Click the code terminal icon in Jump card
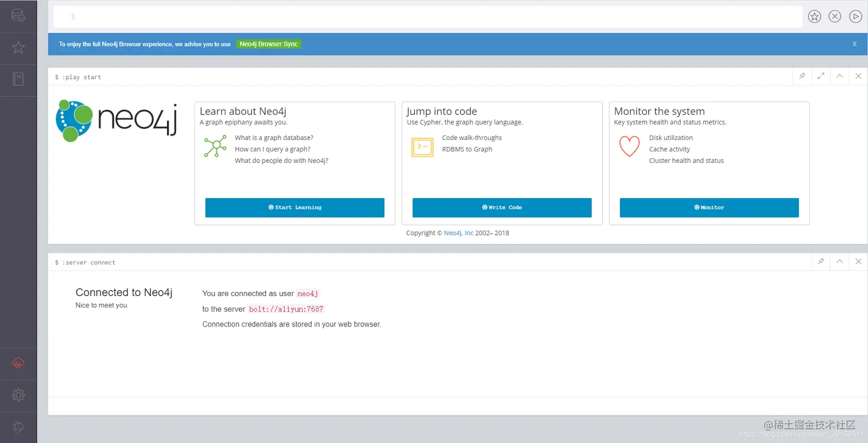This screenshot has height=443, width=868. click(423, 147)
